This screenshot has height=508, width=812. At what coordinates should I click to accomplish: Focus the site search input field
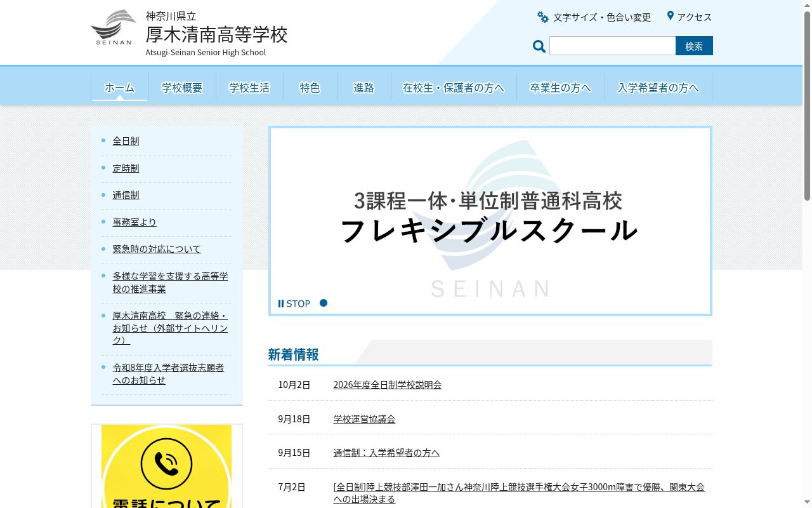612,46
